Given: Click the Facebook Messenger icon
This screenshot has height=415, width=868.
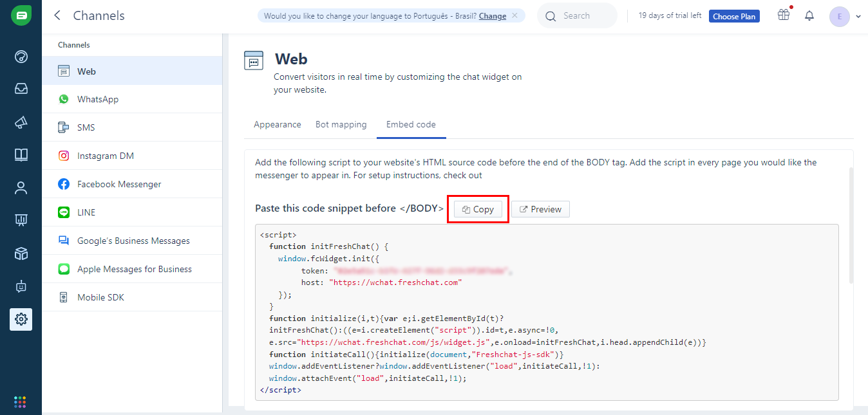Looking at the screenshot, I should pyautogui.click(x=64, y=184).
